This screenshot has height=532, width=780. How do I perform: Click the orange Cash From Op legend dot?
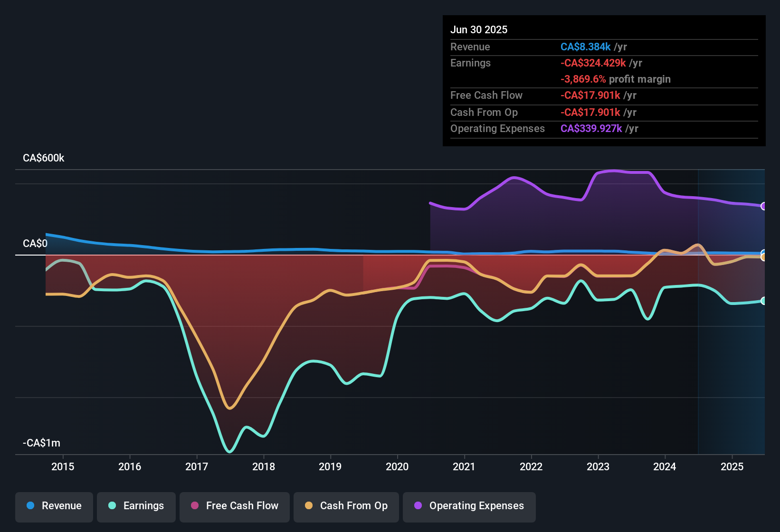308,506
